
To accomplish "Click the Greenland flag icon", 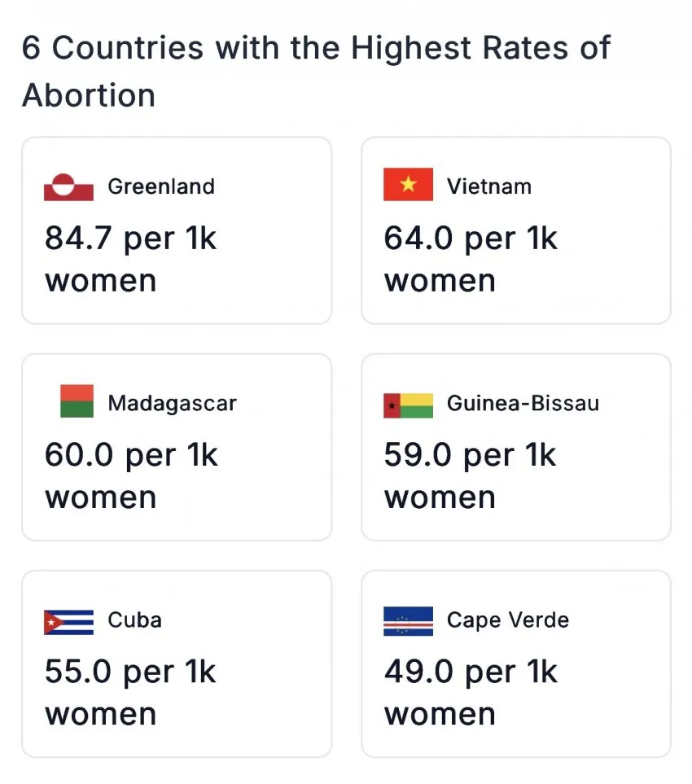I will (68, 186).
